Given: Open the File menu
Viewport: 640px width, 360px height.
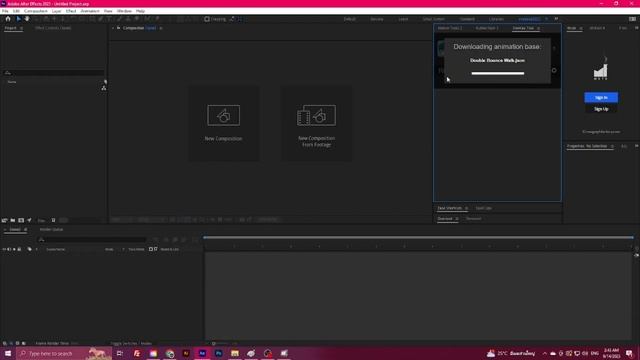Looking at the screenshot, I should tap(5, 11).
